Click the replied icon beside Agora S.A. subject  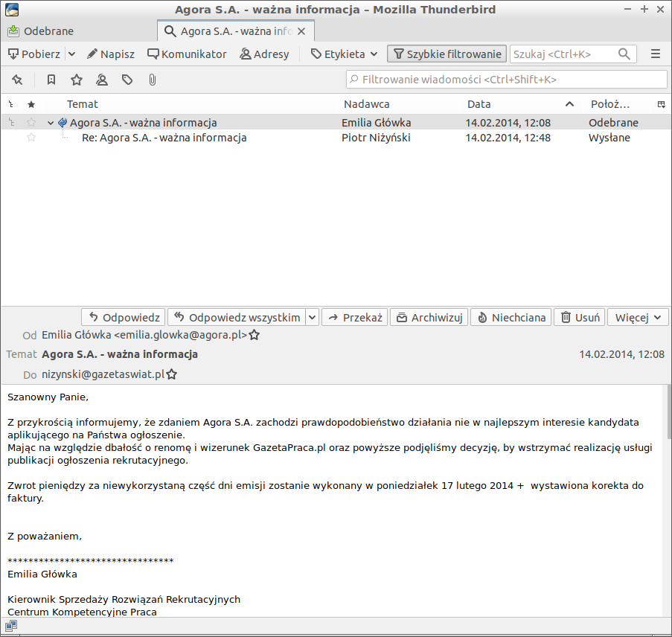tap(63, 123)
